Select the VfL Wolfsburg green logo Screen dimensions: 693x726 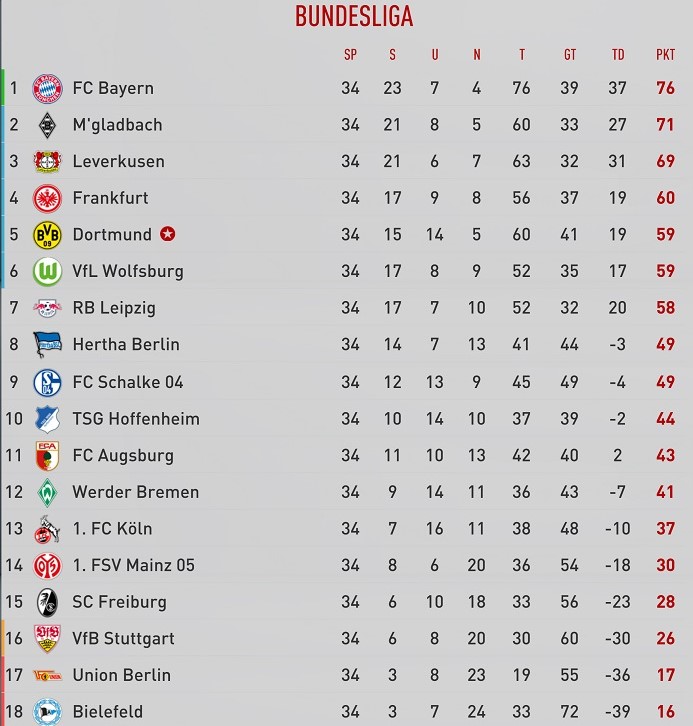pos(47,271)
